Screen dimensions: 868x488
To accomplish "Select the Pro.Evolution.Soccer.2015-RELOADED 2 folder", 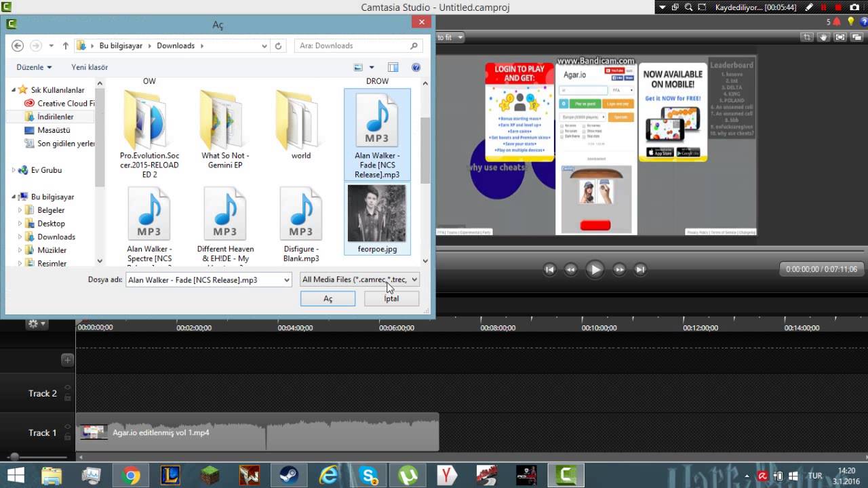I will (149, 134).
